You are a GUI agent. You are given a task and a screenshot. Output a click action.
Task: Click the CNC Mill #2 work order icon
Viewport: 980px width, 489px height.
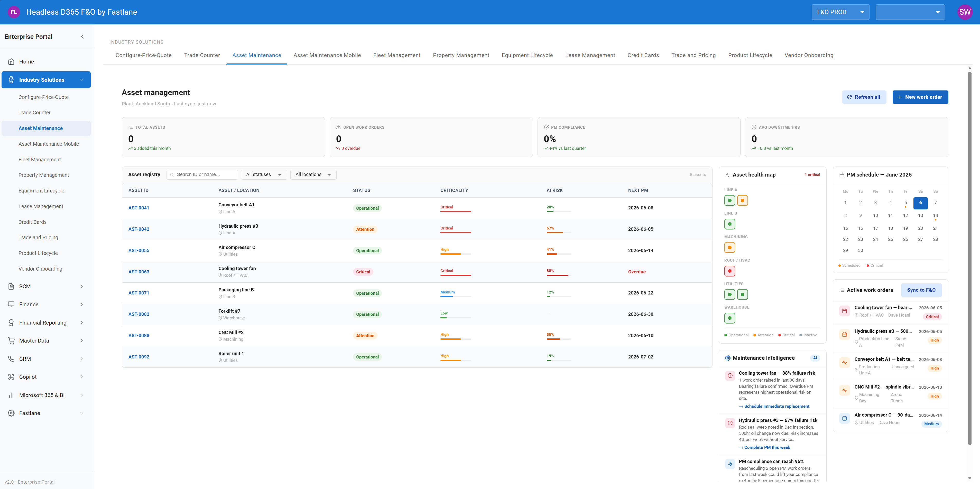pos(844,390)
